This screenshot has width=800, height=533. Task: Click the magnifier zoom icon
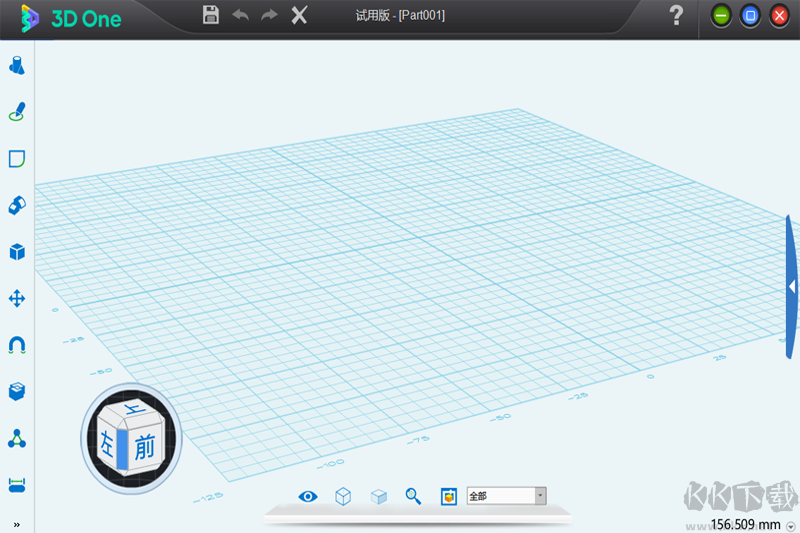413,496
